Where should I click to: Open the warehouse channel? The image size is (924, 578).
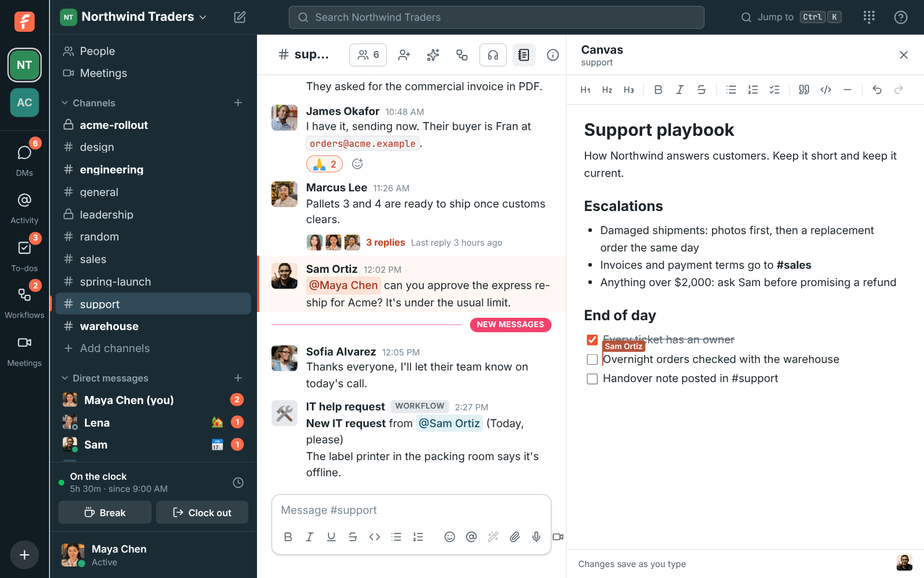[153, 327]
